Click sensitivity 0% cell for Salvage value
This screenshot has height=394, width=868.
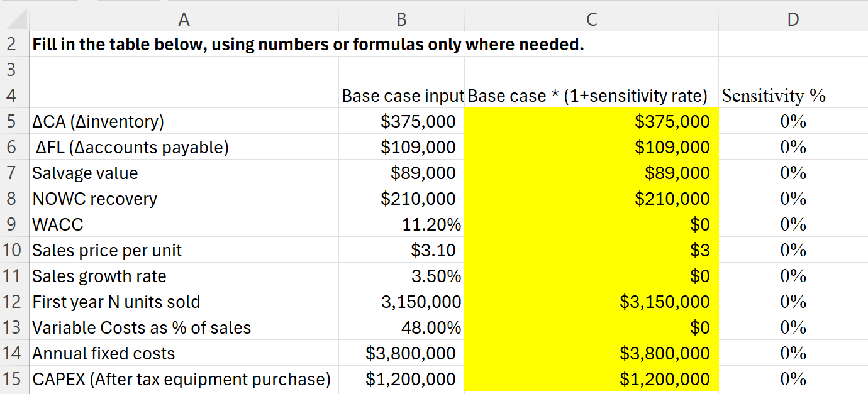coord(793,173)
